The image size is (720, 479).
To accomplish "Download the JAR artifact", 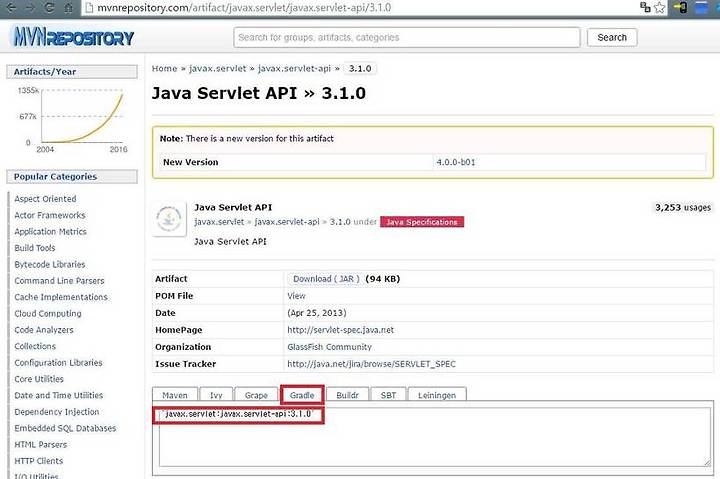I will pyautogui.click(x=326, y=279).
